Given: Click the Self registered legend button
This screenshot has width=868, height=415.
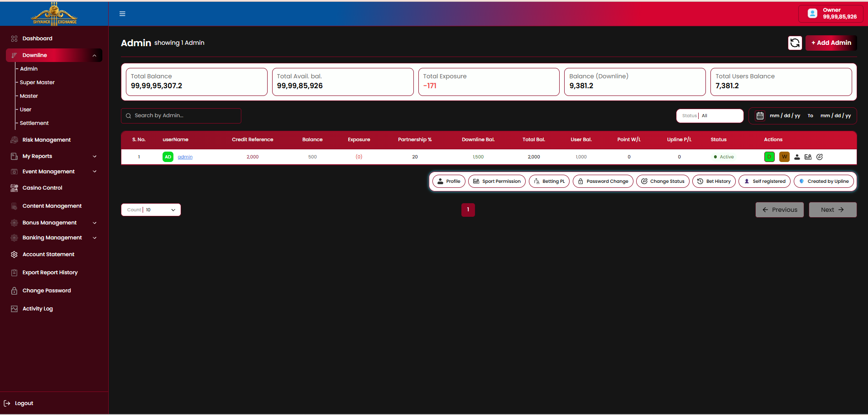Looking at the screenshot, I should click(765, 181).
